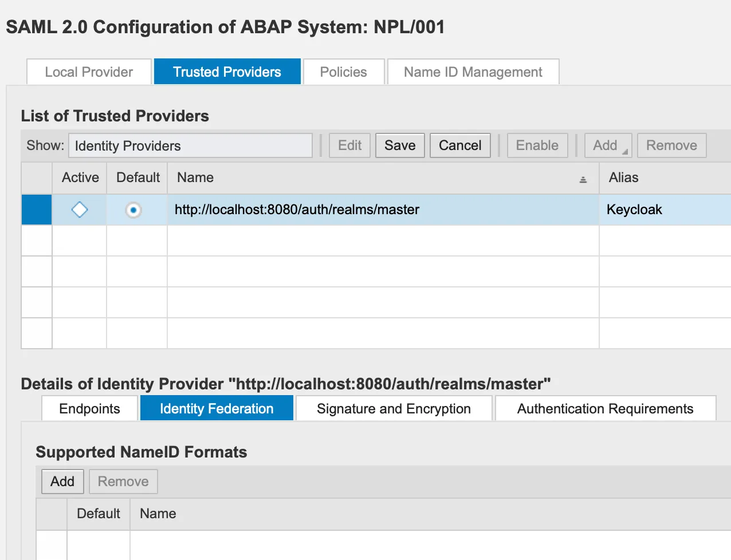
Task: Click the Cancel button
Action: point(459,145)
